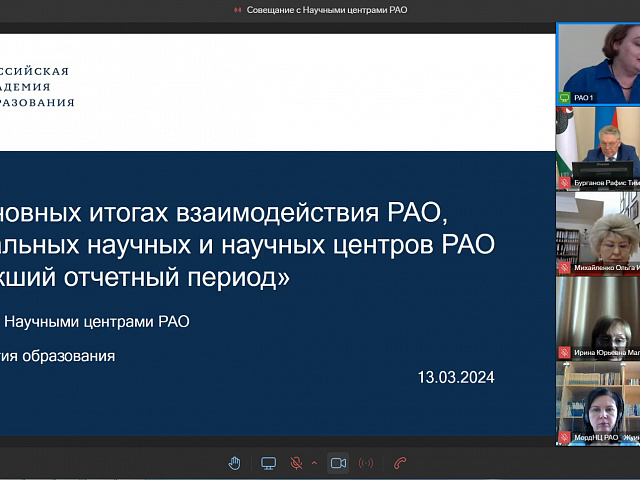Click the muted mic icon beside Ирина Юрьевна
Image resolution: width=640 pixels, height=480 pixels.
[x=565, y=353]
